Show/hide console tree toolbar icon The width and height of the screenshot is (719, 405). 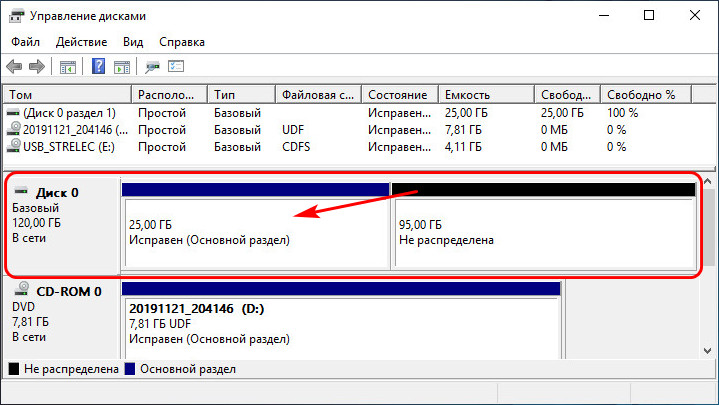pos(68,67)
